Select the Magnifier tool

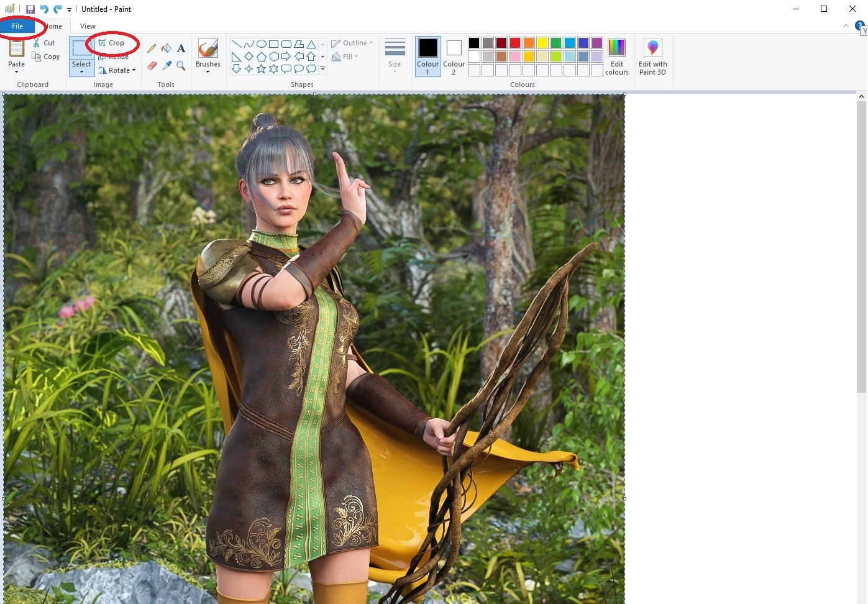181,65
